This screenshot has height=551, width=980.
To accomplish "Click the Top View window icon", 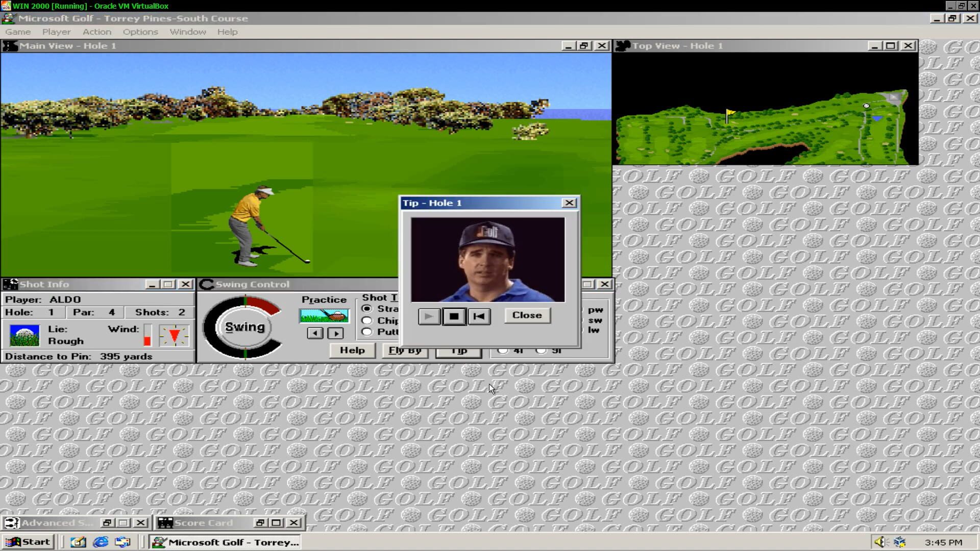I will point(621,45).
